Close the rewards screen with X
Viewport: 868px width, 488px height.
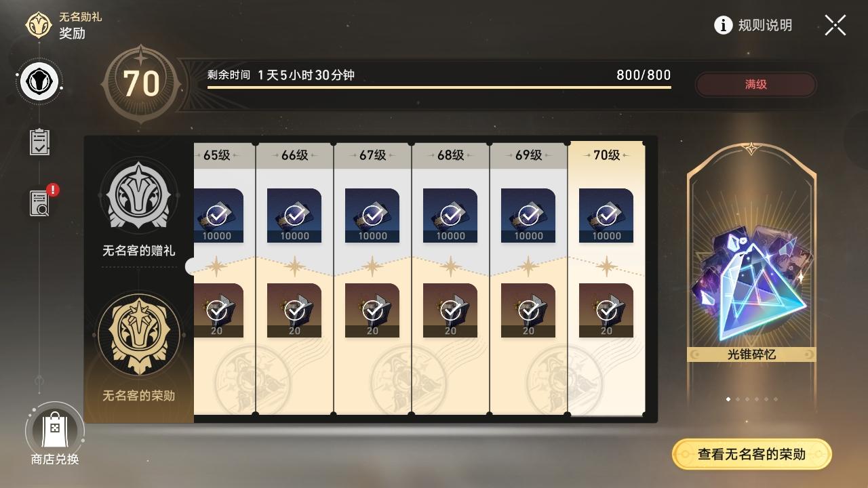coord(835,26)
